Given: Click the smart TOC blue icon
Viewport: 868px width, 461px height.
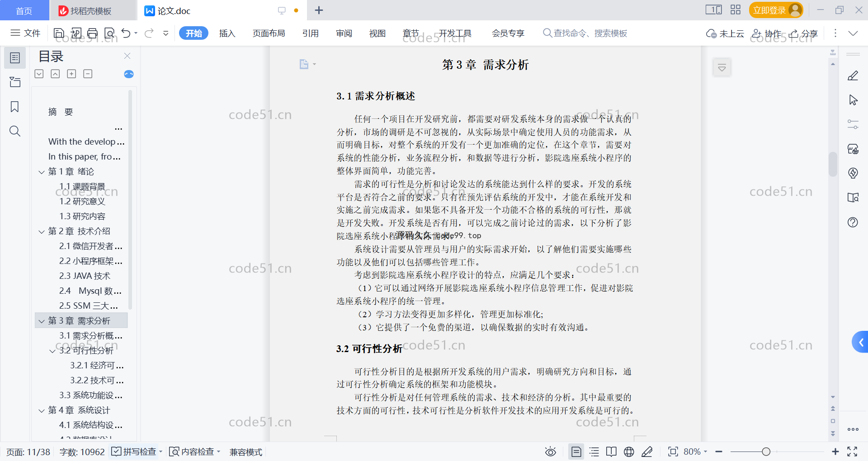Looking at the screenshot, I should pyautogui.click(x=129, y=74).
